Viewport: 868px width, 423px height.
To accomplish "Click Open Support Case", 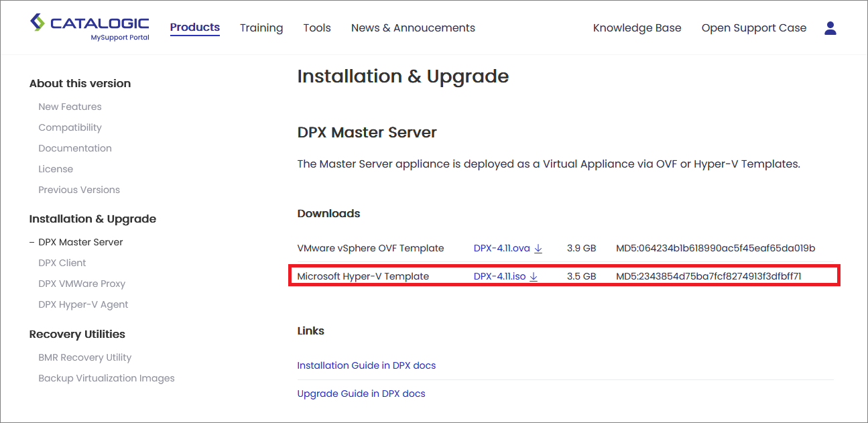I will coord(753,28).
